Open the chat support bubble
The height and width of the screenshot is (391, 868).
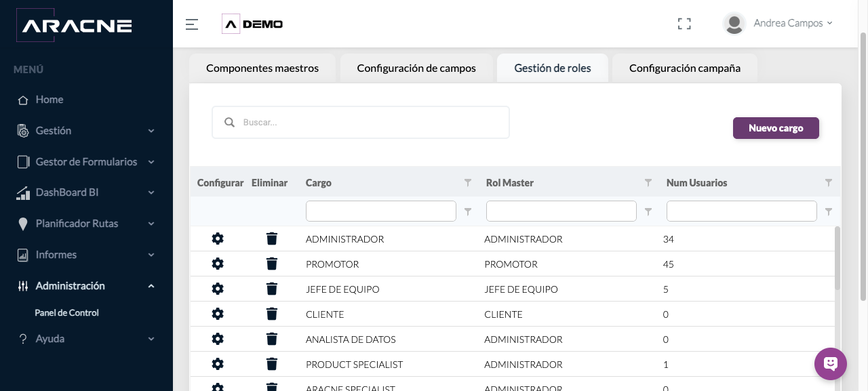[831, 364]
